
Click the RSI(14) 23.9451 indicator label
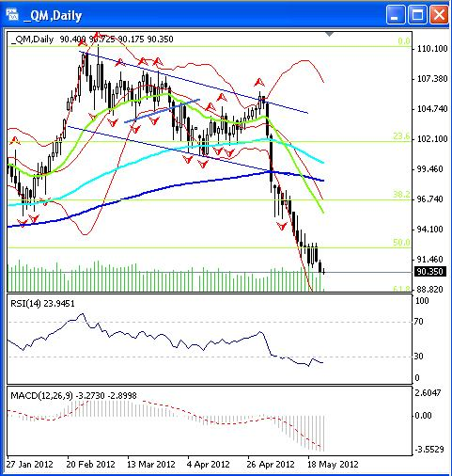(x=42, y=304)
